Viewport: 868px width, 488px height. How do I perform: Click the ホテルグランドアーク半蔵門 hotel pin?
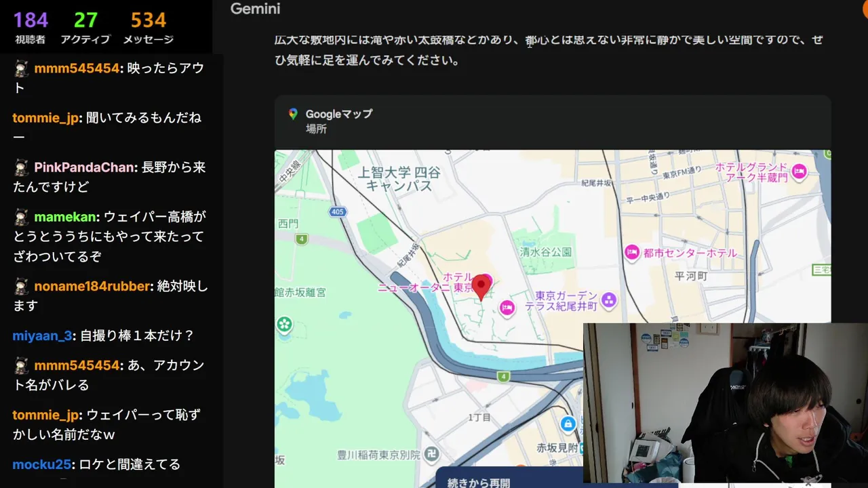(799, 171)
